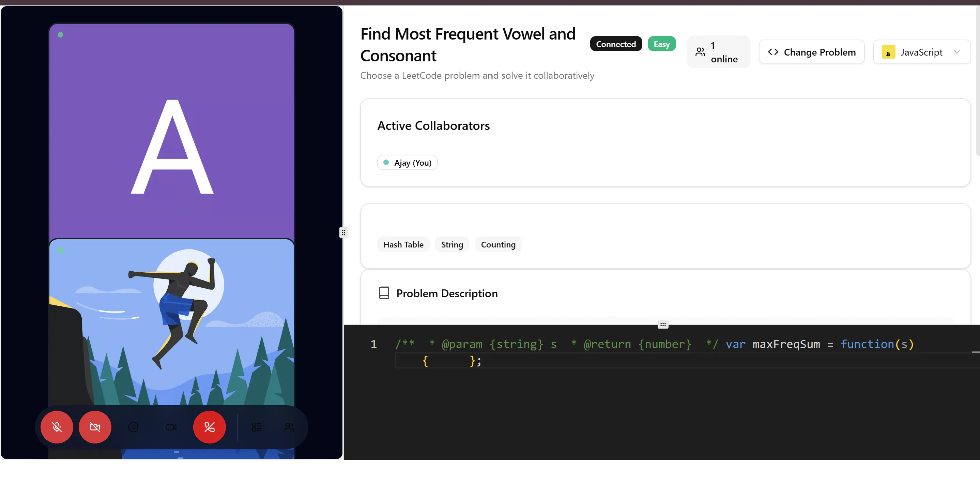Grab the vertical divider handle beside the video panel
Image resolution: width=980 pixels, height=497 pixels.
(x=343, y=232)
